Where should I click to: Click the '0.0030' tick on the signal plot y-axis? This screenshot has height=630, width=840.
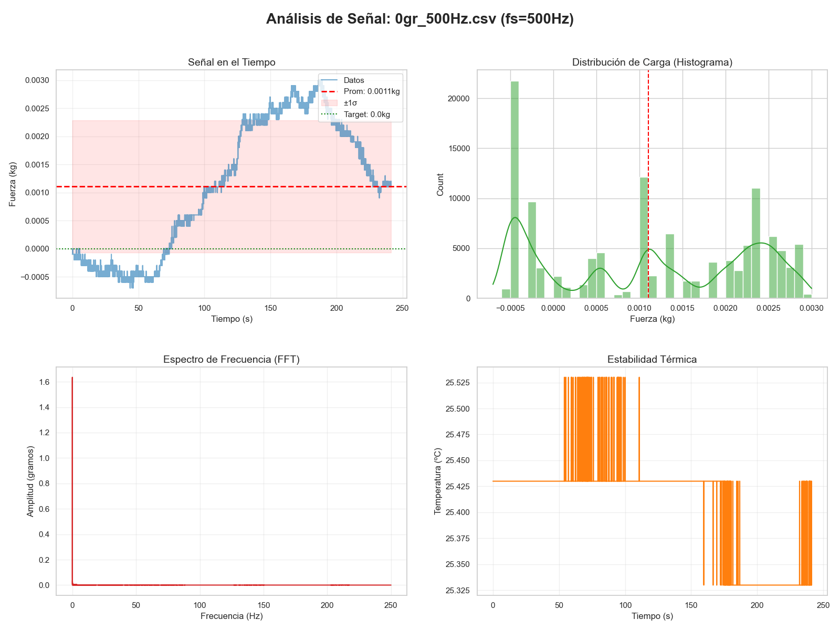tap(37, 80)
